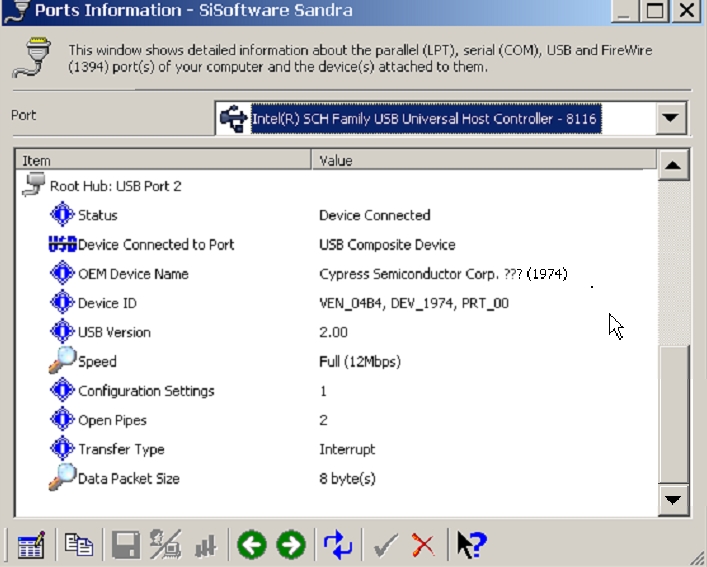Image resolution: width=707 pixels, height=567 pixels.
Task: Select the Status item label
Action: pos(98,215)
